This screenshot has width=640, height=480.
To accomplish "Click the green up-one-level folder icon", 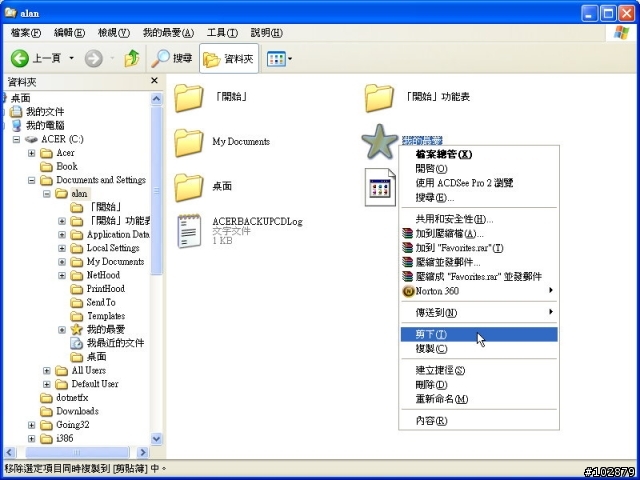I will tap(131, 58).
